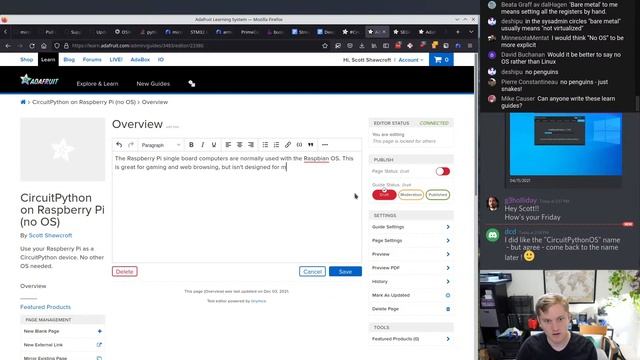Bookmark this page with the star
Viewport: 640px width, 360px height.
pyautogui.click(x=325, y=46)
